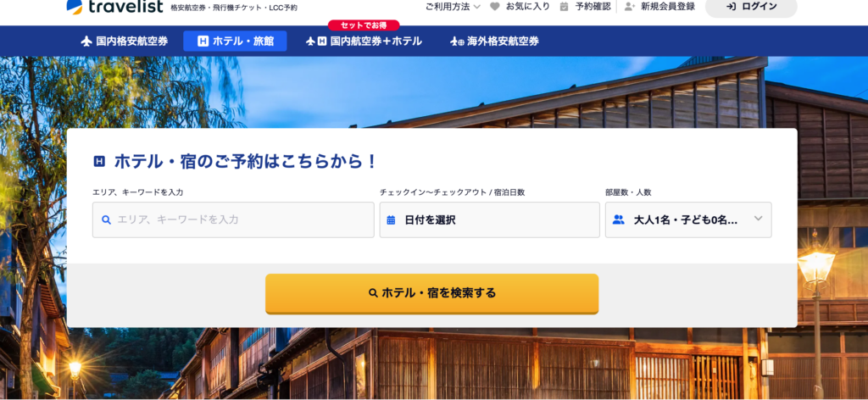Click the H hotel icon in ホテル・旅館 tab
The width and height of the screenshot is (868, 400).
(x=203, y=41)
